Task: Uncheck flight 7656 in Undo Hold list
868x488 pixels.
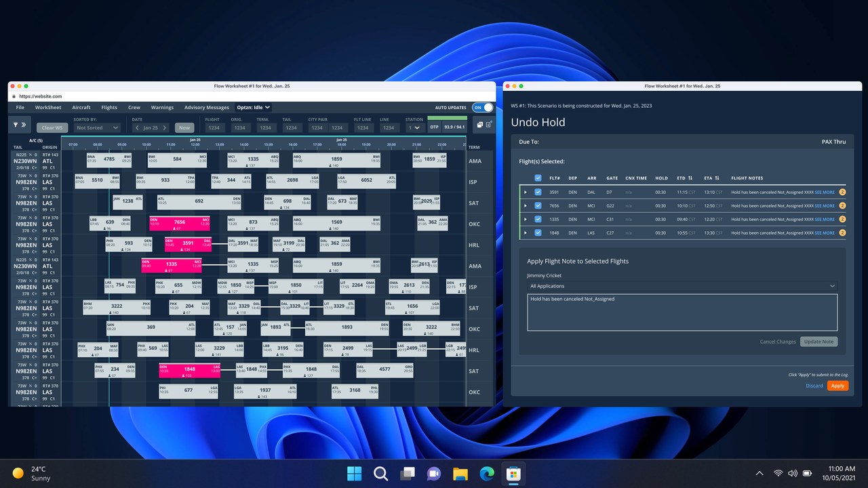Action: click(538, 206)
